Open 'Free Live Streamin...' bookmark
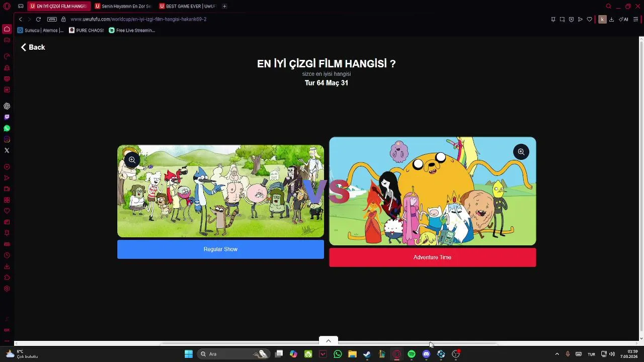The image size is (644, 362). click(x=132, y=30)
